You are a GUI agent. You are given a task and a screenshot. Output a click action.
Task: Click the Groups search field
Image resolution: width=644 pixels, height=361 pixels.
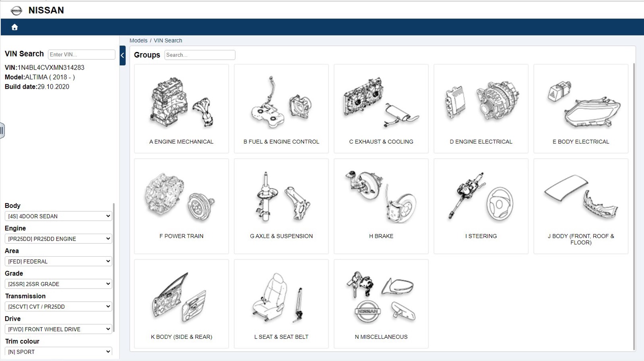click(200, 55)
